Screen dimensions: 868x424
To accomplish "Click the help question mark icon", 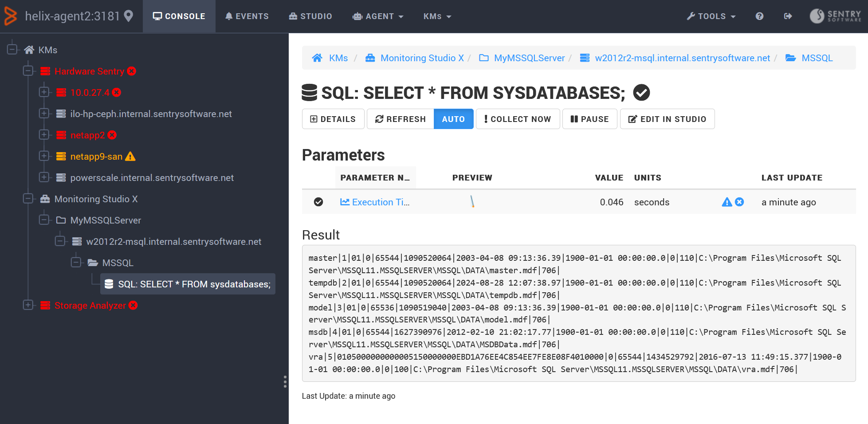I will pos(759,16).
